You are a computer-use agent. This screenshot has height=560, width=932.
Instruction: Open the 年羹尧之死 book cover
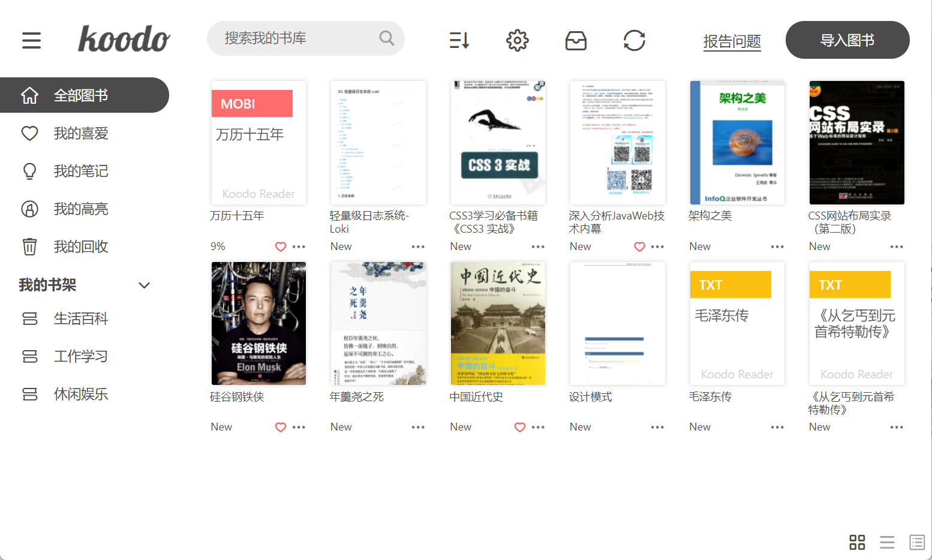378,323
